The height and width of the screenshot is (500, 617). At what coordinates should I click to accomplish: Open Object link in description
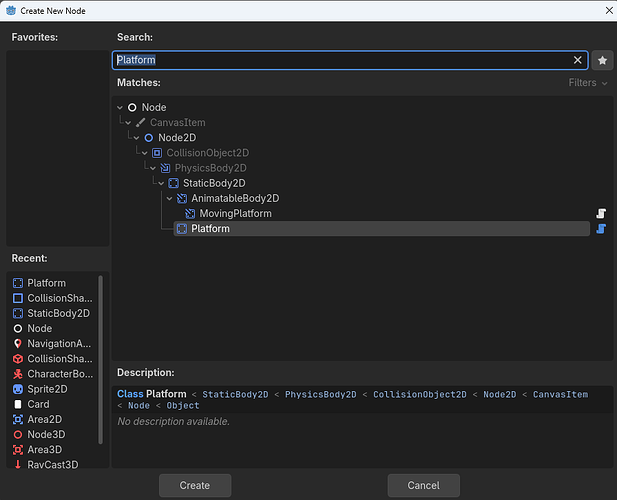pyautogui.click(x=183, y=406)
